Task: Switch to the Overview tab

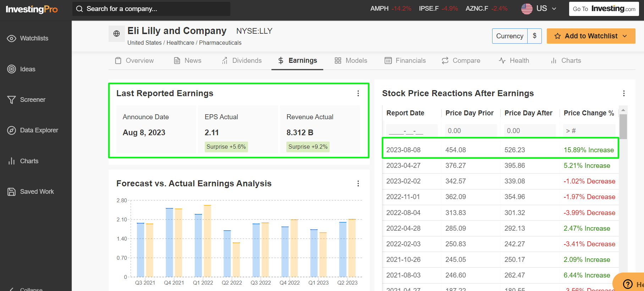Action: (134, 61)
